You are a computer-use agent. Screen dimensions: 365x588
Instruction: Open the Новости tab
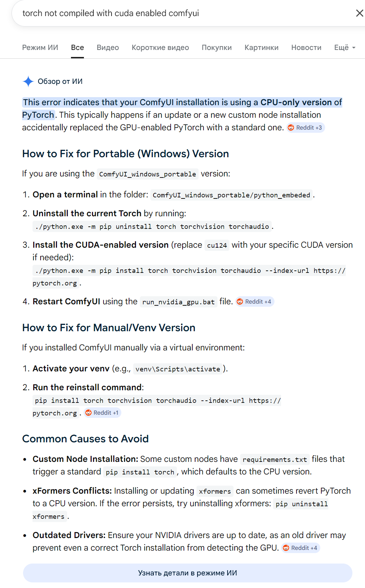306,48
